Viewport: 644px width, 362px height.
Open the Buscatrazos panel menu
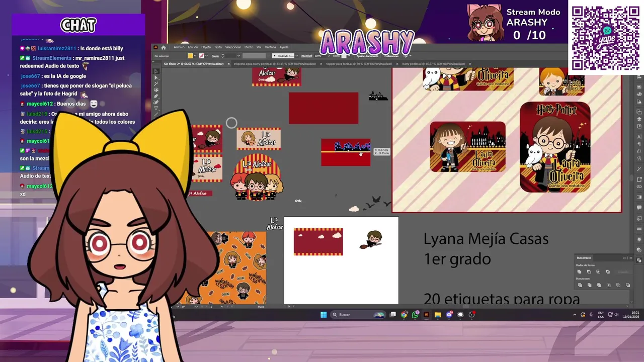[631, 258]
